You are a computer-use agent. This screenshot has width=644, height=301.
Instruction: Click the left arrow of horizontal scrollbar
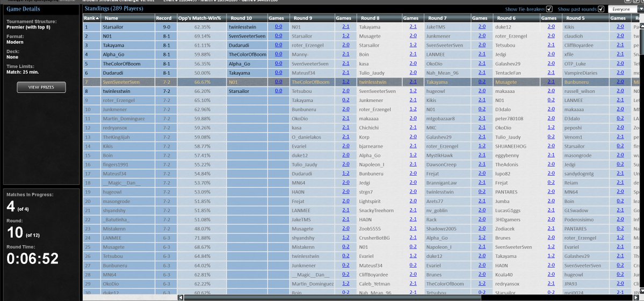pyautogui.click(x=180, y=297)
